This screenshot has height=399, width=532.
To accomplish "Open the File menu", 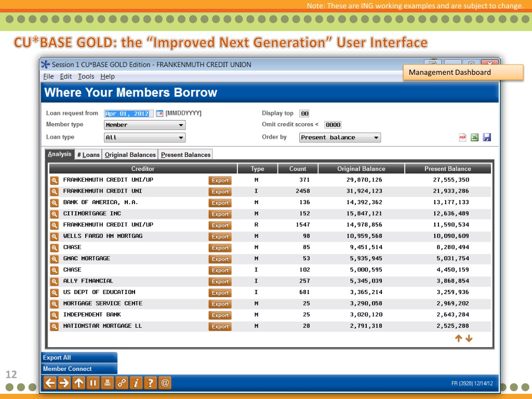I will 48,77.
